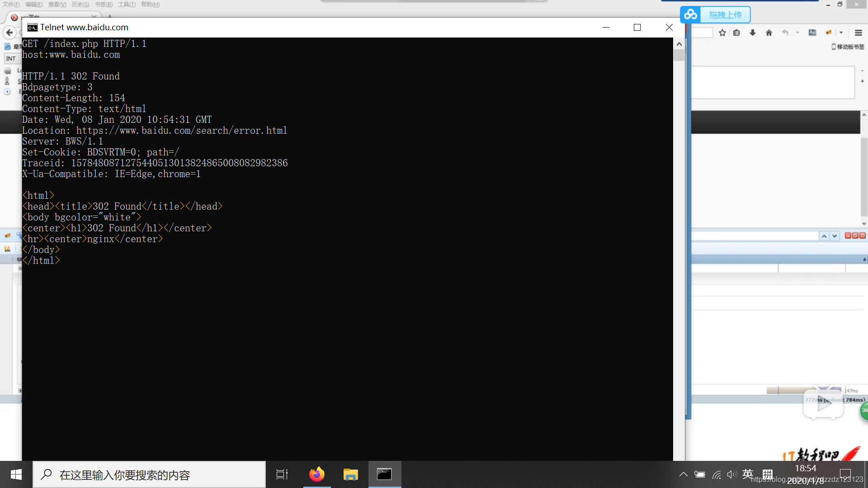Click the Firebug bug icon in Firefox toolbar

[x=829, y=33]
